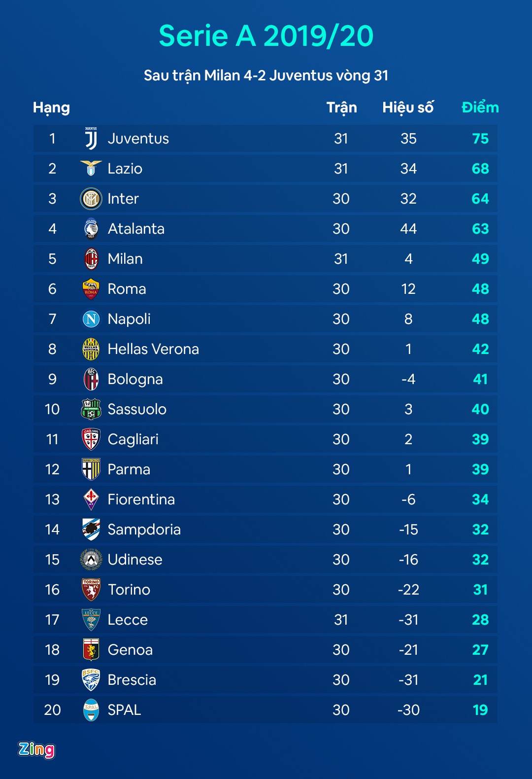
Task: Click Juventus's 75 points value
Action: (x=480, y=139)
